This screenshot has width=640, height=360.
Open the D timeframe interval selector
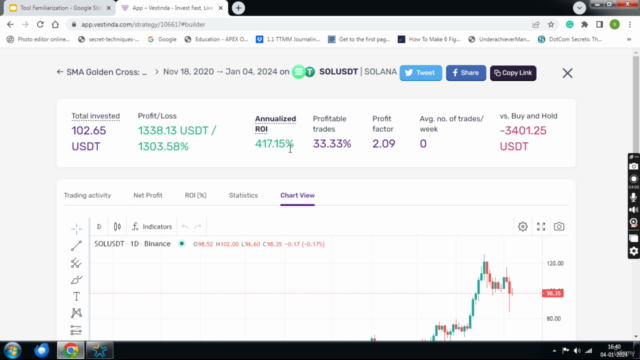(x=99, y=227)
